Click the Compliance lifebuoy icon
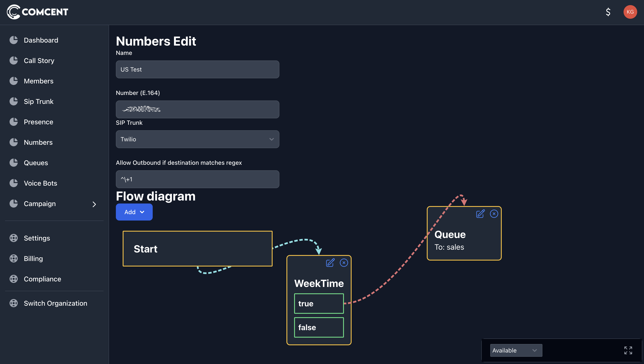Viewport: 644px width, 364px height. pyautogui.click(x=13, y=279)
